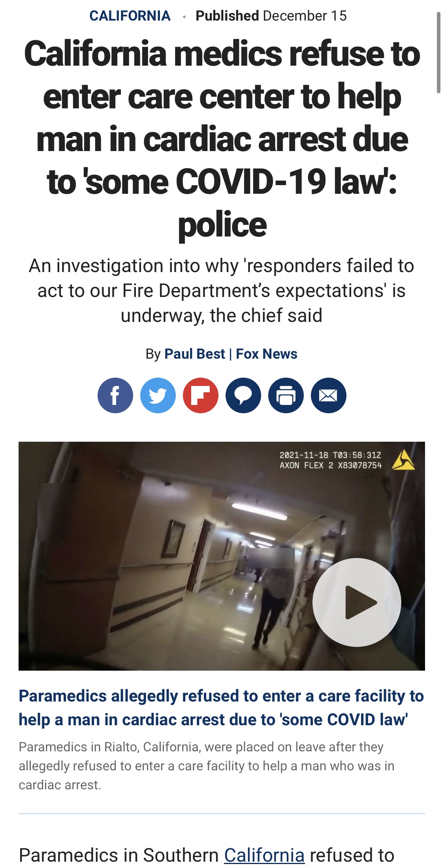
Task: Share to Flipboard using red icon
Action: coord(201,395)
